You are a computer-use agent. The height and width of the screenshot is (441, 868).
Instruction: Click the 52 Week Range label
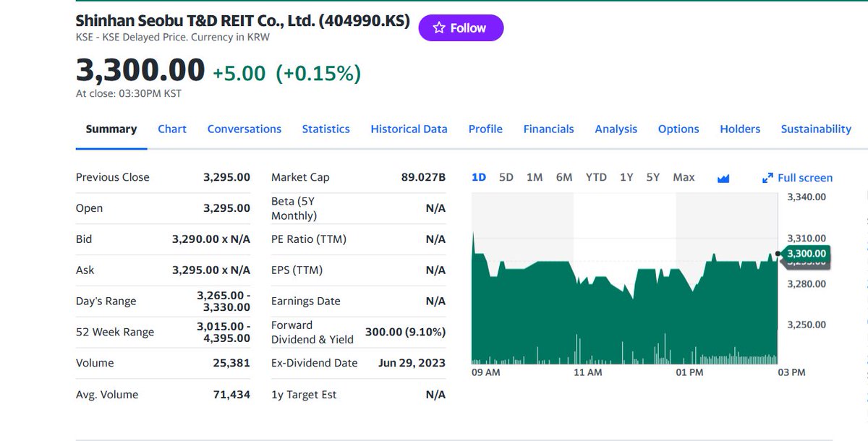115,332
